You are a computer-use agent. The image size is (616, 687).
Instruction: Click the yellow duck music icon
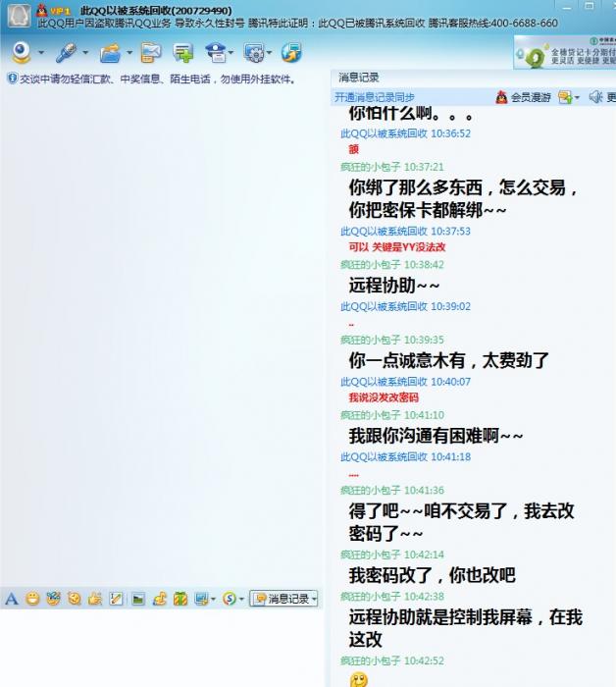pos(159,598)
